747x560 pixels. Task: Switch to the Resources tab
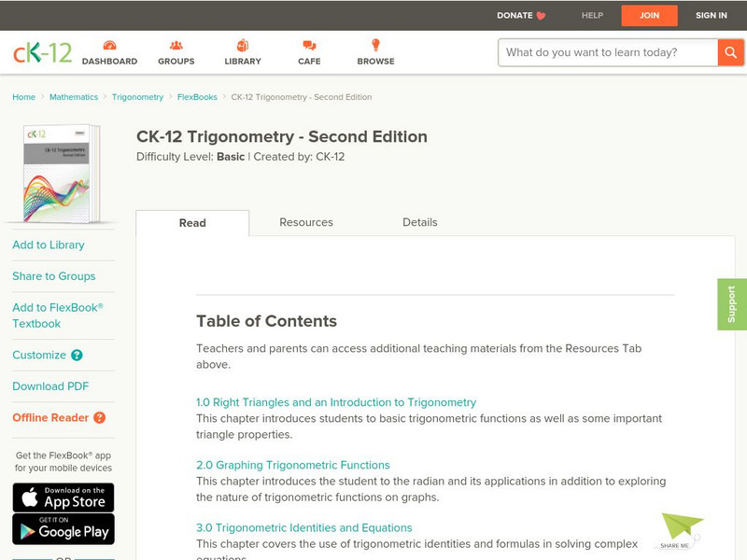click(x=306, y=222)
